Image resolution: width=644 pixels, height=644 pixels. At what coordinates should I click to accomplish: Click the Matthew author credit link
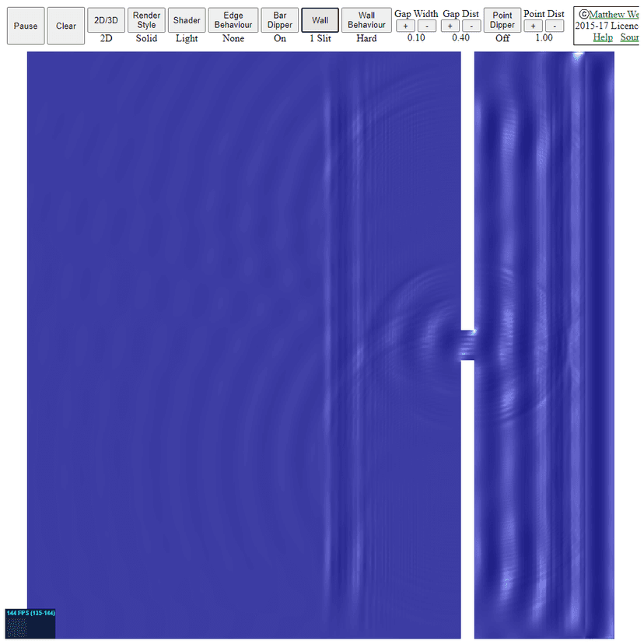[612, 13]
